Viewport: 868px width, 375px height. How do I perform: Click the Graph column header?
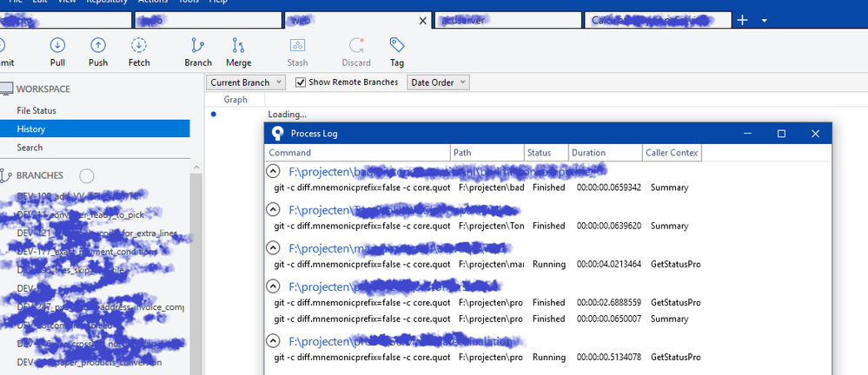(x=235, y=100)
